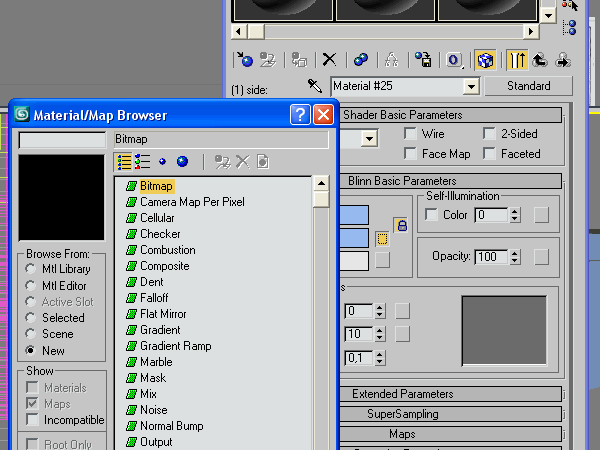Select Mtl Editor radio button
Viewport: 600px width, 450px height.
tap(30, 285)
